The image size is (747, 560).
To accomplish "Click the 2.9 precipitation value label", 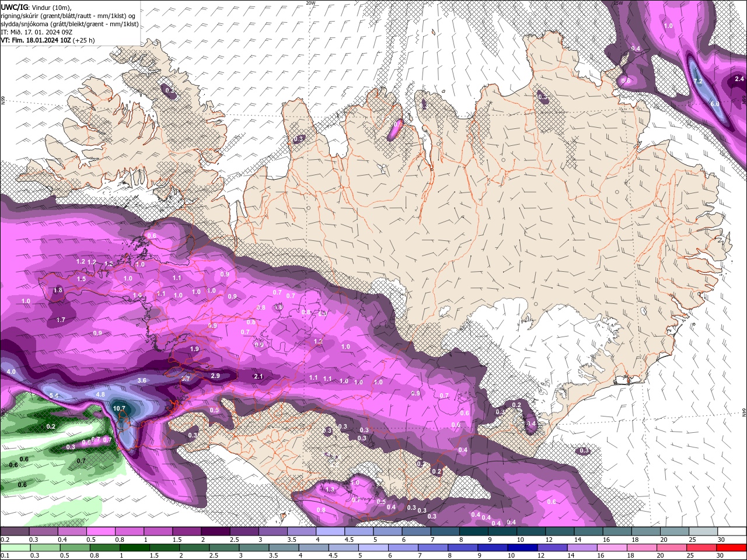I will (x=215, y=376).
